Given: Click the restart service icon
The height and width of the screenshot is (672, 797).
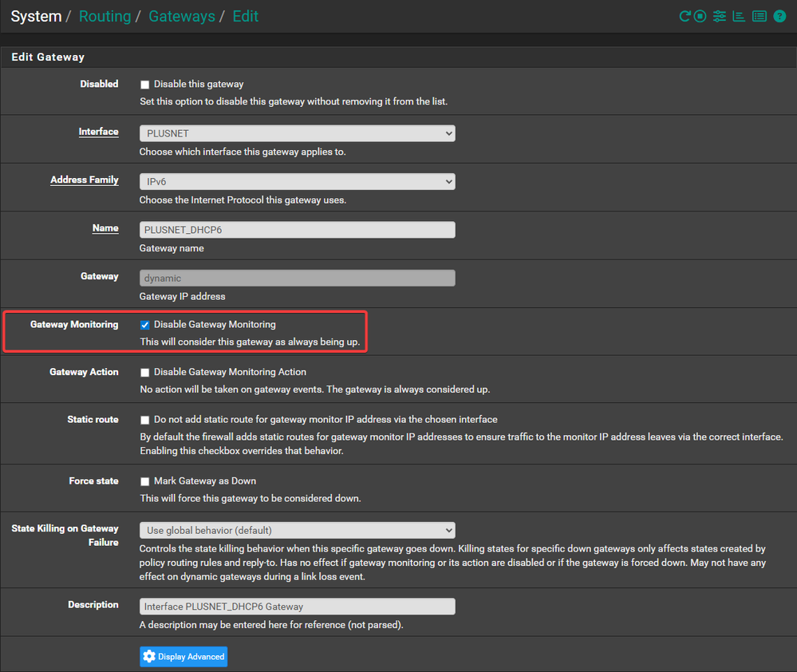Looking at the screenshot, I should (685, 16).
